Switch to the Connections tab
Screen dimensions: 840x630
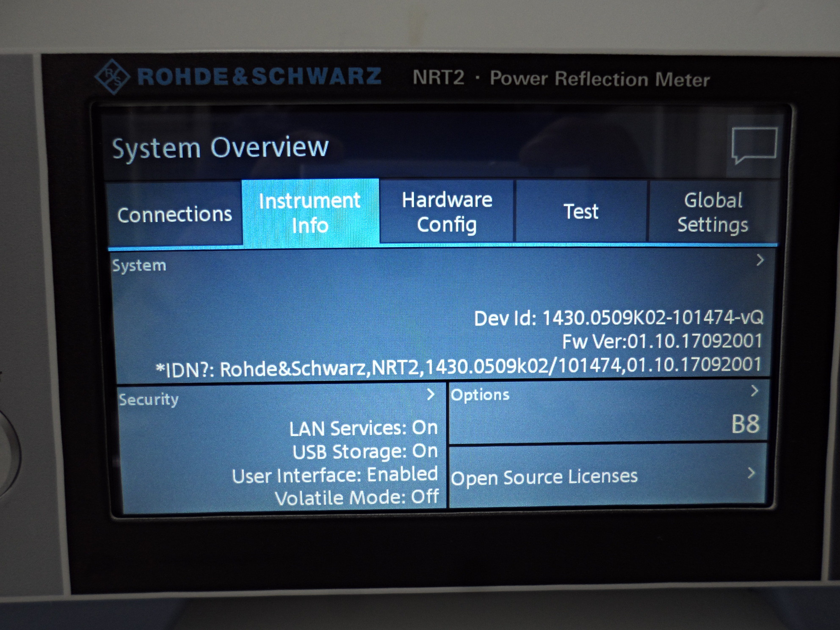tap(174, 214)
